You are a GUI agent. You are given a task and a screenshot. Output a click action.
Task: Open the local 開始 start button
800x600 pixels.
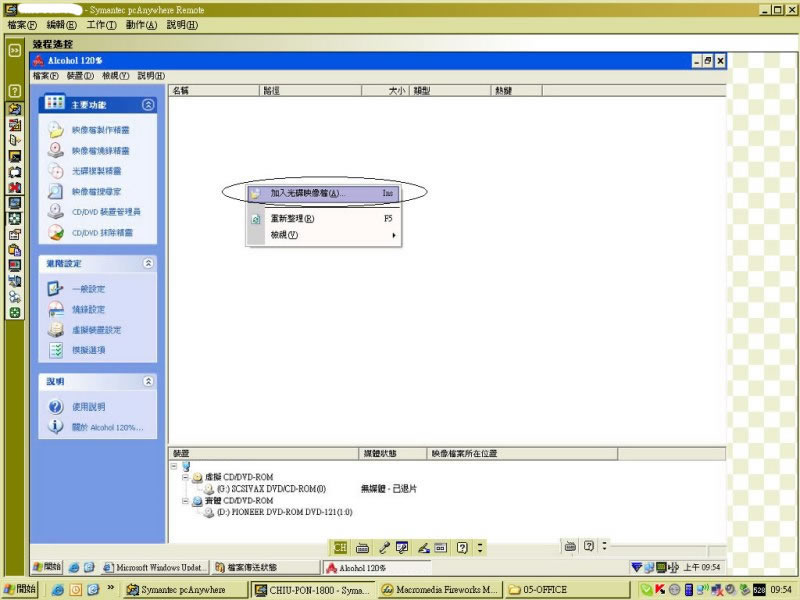19,589
